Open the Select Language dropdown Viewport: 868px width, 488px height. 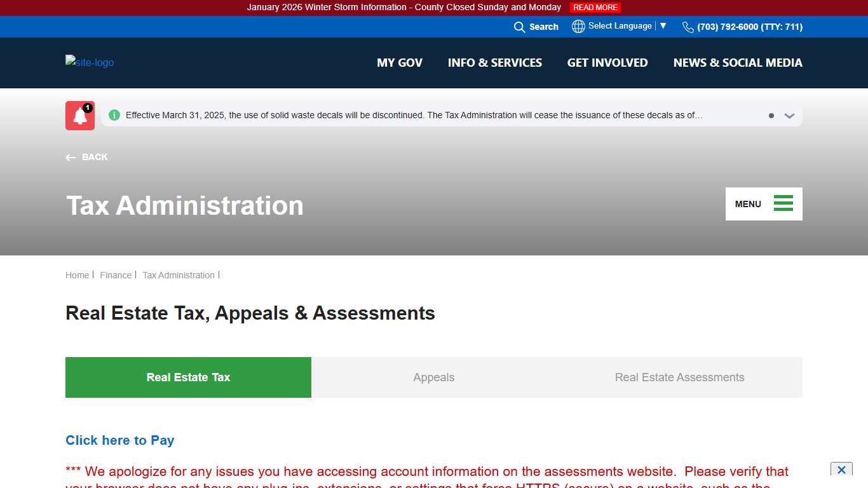620,26
